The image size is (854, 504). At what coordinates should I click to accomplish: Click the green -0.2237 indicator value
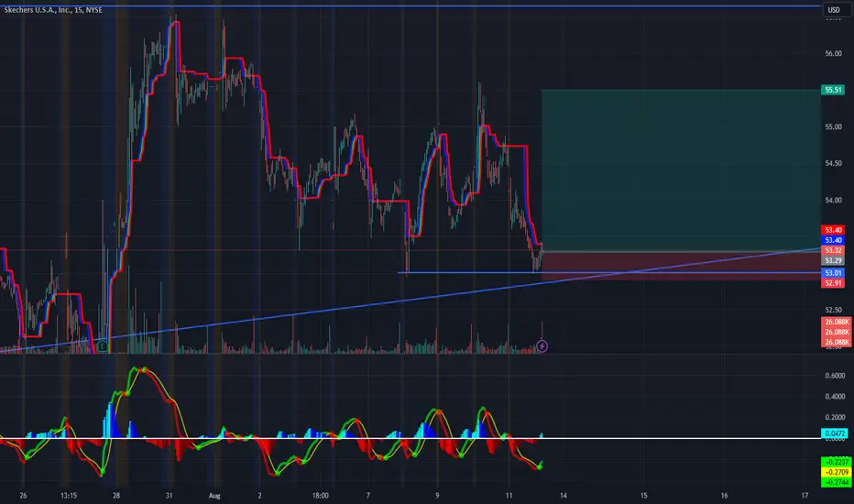(x=835, y=462)
